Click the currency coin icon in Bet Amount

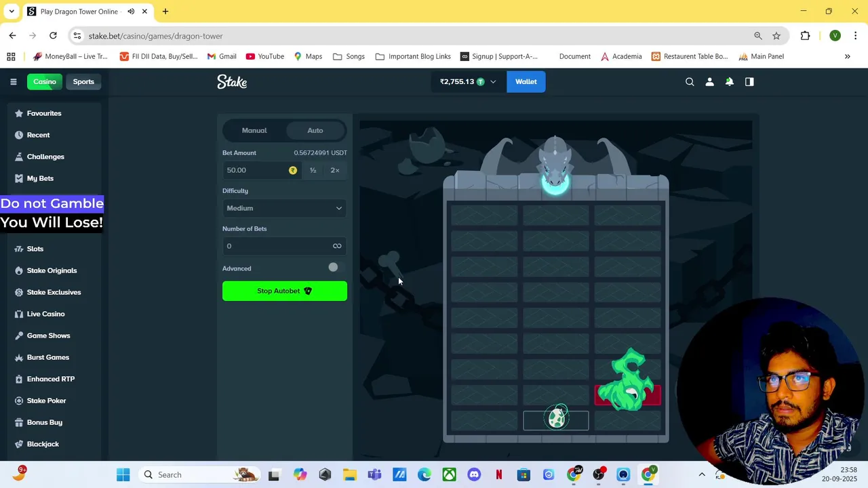(293, 170)
